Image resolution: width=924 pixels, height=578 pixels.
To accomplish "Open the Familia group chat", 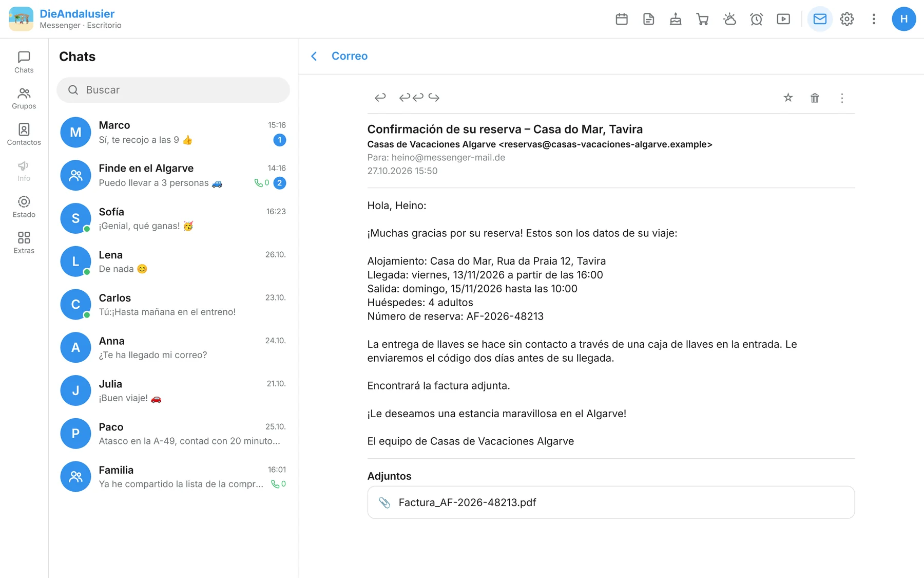I will pyautogui.click(x=173, y=476).
